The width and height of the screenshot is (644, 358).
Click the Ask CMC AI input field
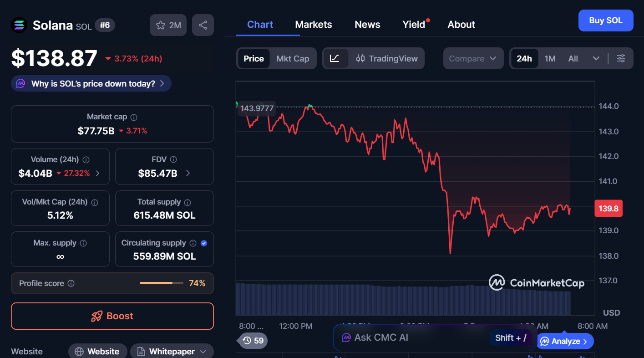click(410, 338)
